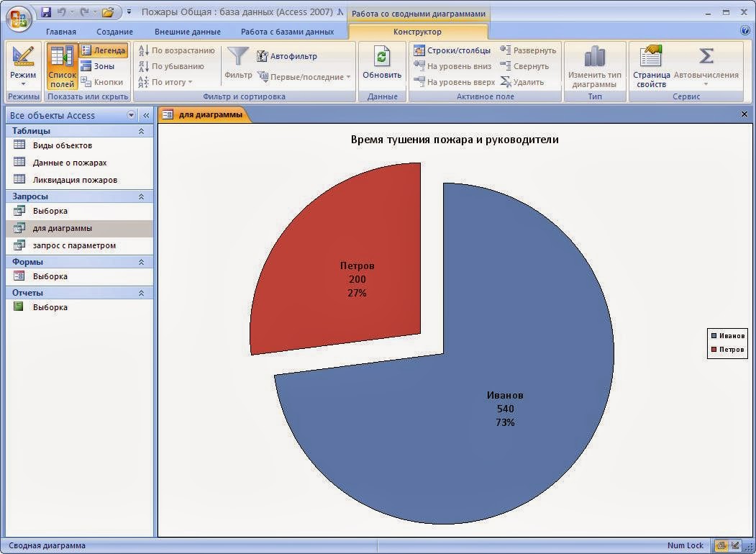Select the Данные о пожарах table
This screenshot has height=554, width=756.
click(x=80, y=163)
